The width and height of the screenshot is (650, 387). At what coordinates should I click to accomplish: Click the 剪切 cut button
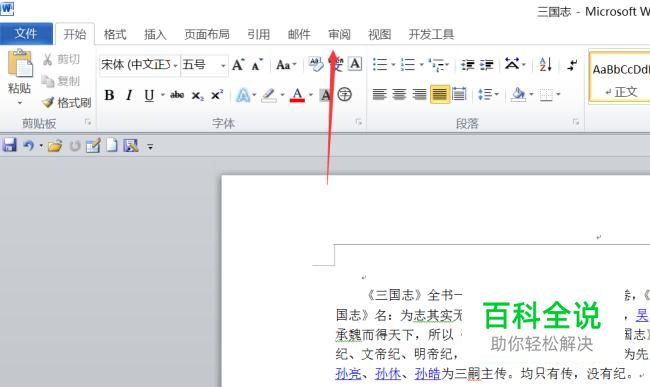tap(61, 60)
